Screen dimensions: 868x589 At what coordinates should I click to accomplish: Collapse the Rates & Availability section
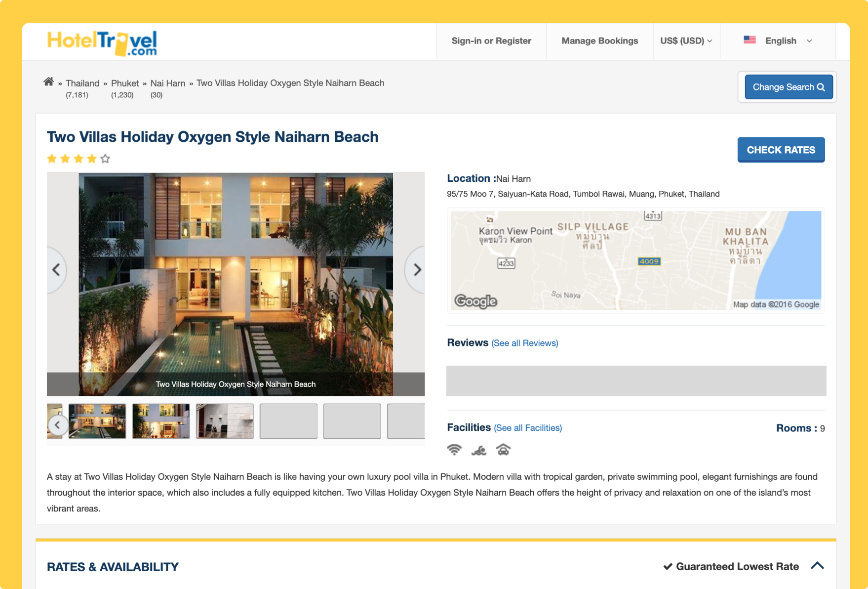(817, 566)
